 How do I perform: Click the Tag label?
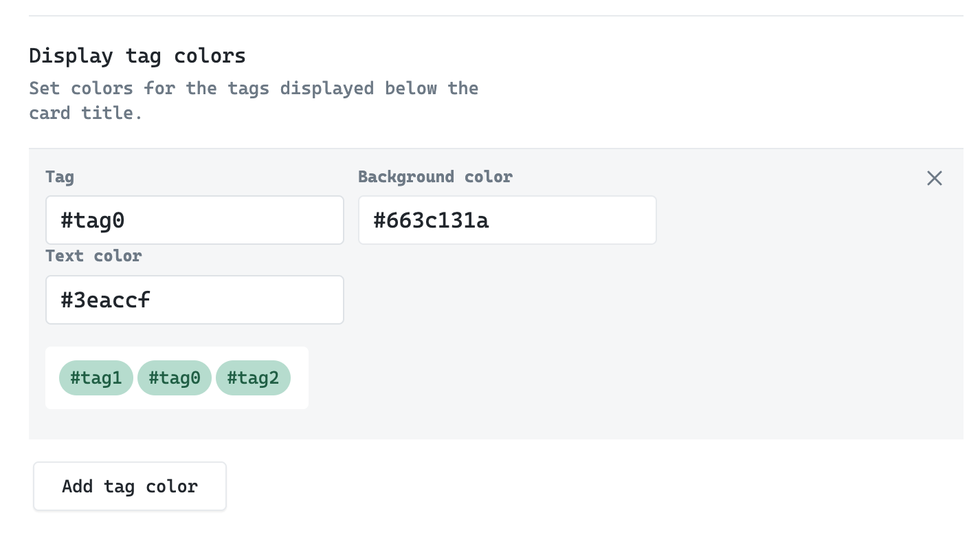click(60, 177)
